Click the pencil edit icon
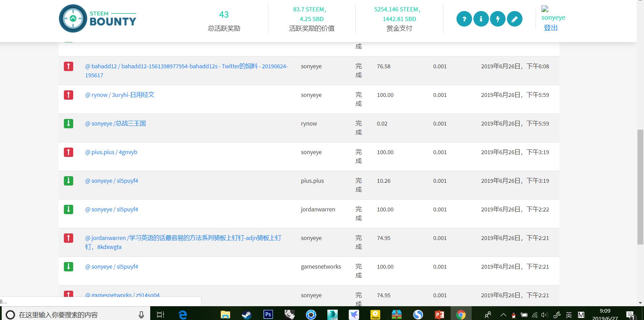644x320 pixels. [515, 19]
